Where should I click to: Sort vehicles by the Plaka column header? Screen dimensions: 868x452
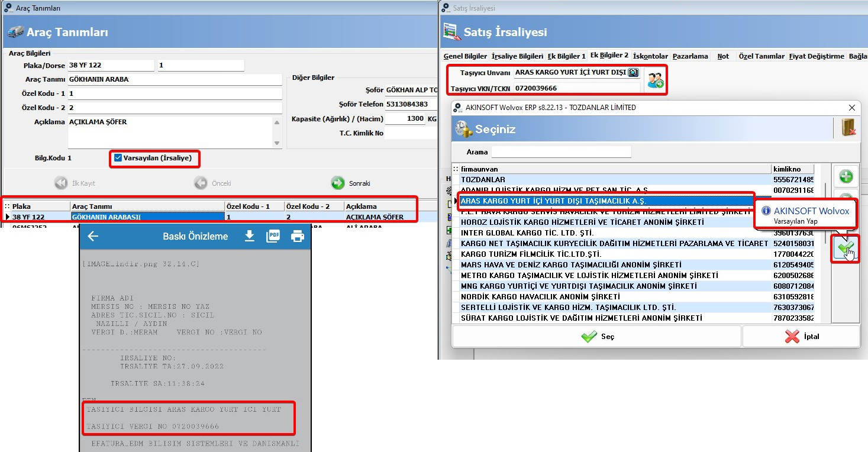(x=40, y=206)
